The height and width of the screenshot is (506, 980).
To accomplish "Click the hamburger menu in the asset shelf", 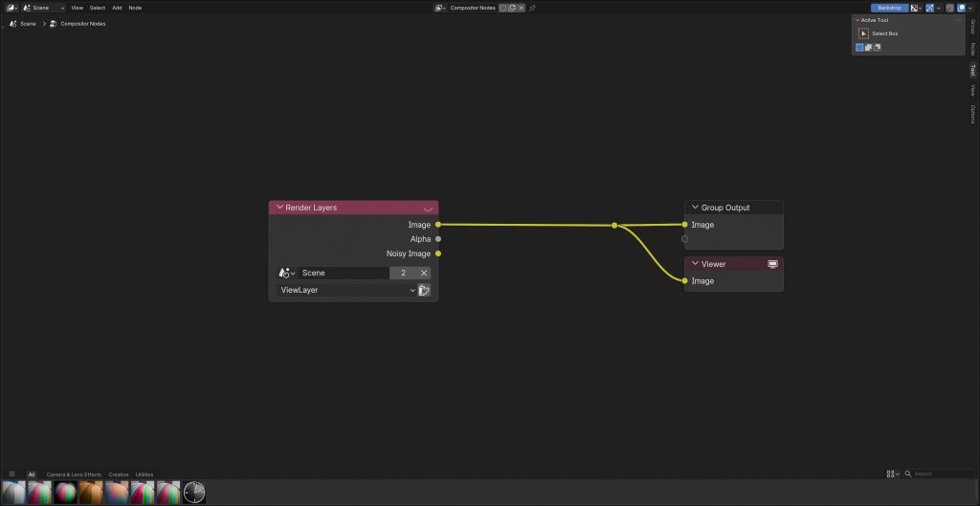I will pos(12,473).
